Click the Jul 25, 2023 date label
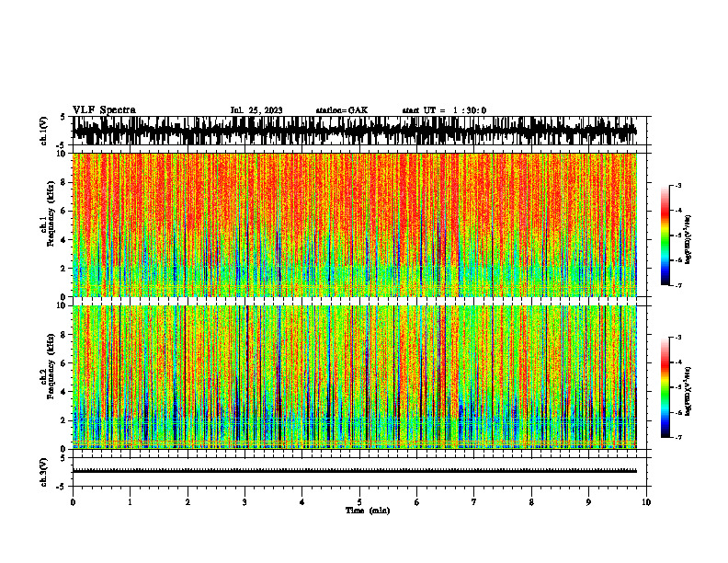This screenshot has width=728, height=563. tap(256, 110)
